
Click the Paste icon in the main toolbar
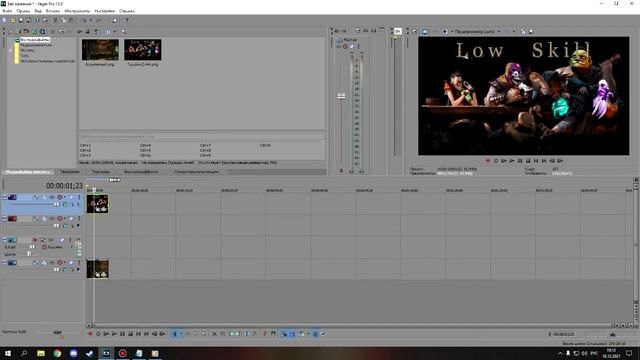pos(71,20)
